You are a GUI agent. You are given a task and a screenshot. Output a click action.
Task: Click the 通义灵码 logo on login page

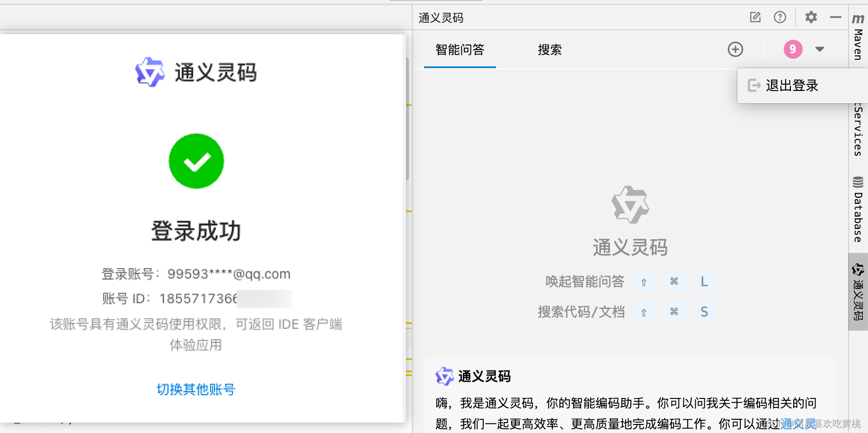(150, 72)
